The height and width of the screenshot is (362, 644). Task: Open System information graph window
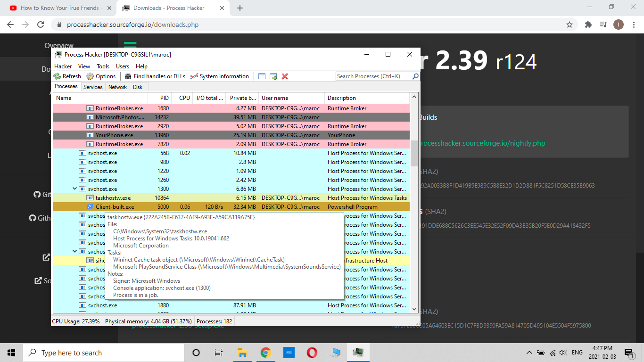(219, 76)
